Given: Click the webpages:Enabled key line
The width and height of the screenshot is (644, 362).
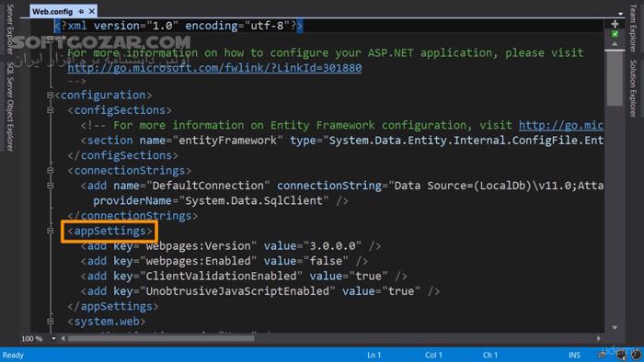Looking at the screenshot, I should (x=224, y=261).
